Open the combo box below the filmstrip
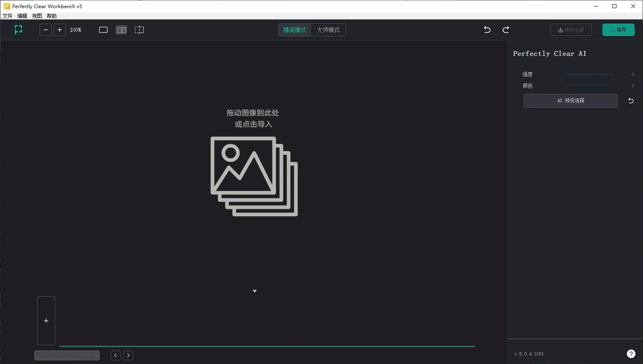Screen dimensions: 643x364 click(x=67, y=355)
